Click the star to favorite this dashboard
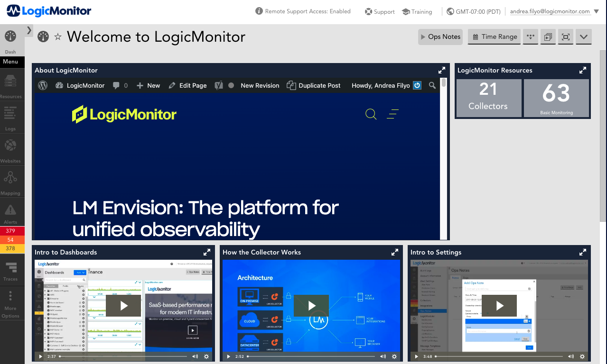 (58, 37)
